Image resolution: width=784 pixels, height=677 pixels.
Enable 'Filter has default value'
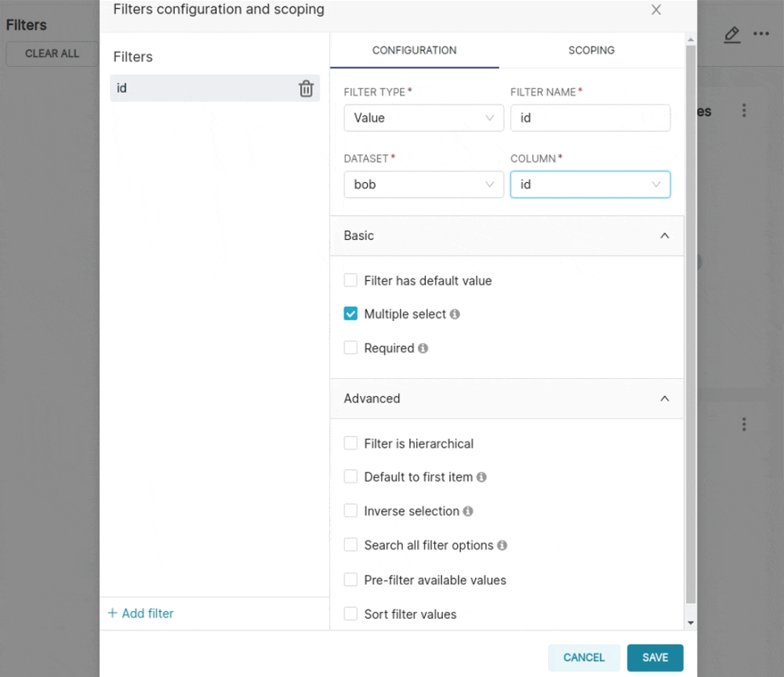[350, 280]
